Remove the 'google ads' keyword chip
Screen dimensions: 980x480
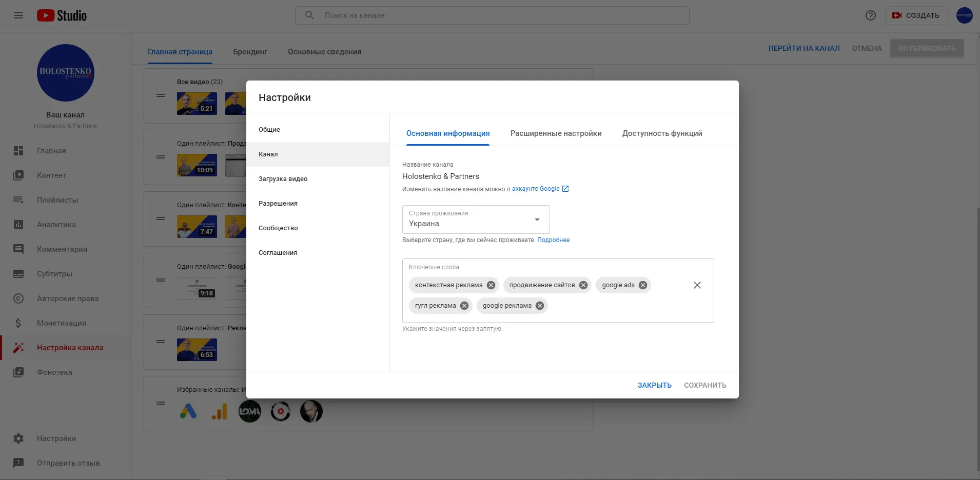[643, 285]
